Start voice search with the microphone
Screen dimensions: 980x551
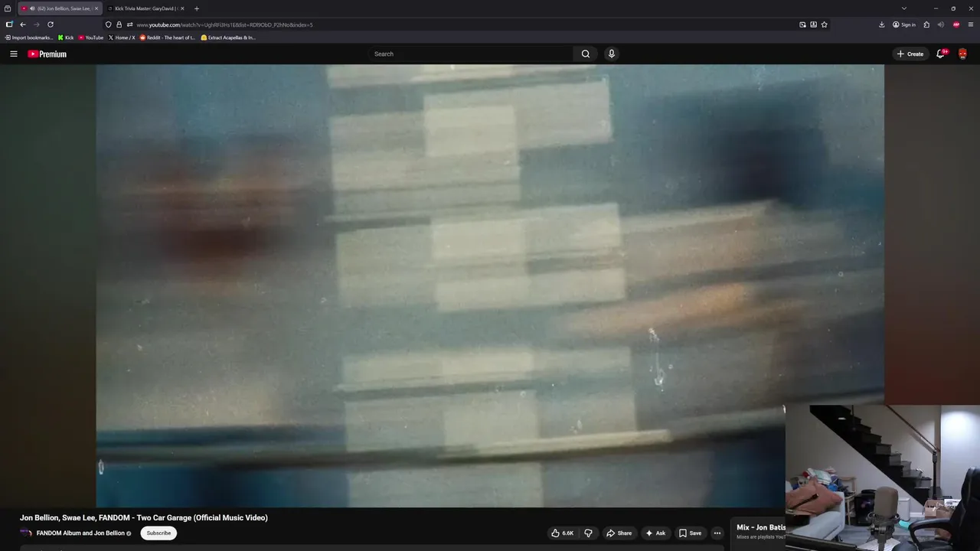pyautogui.click(x=611, y=54)
